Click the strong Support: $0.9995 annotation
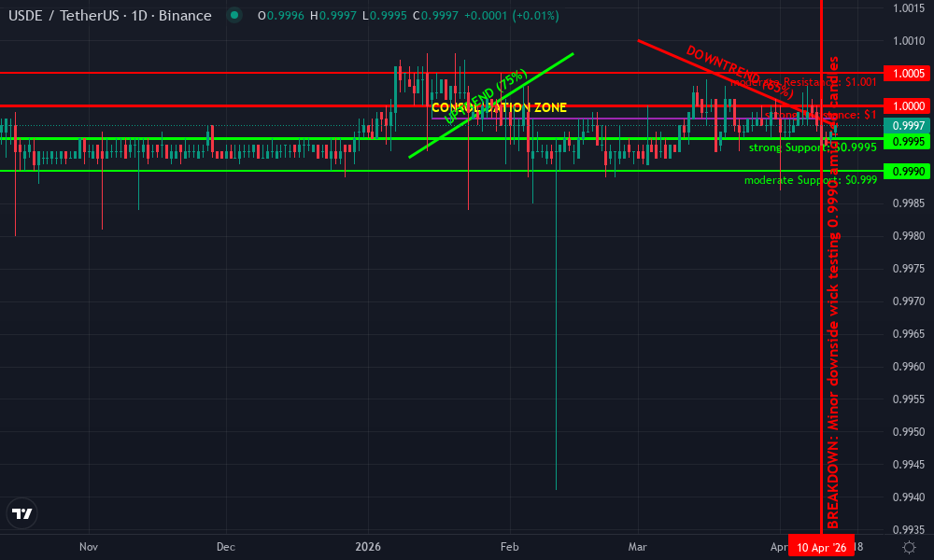 click(x=813, y=147)
